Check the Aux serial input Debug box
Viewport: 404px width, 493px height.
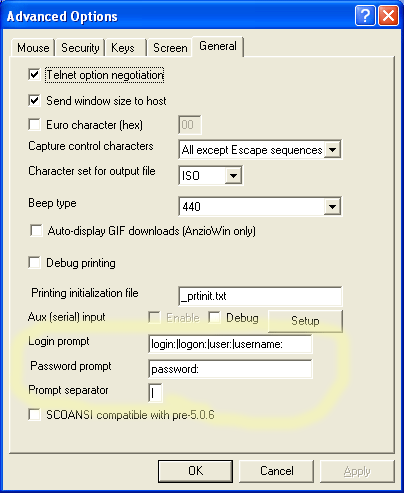(x=214, y=317)
